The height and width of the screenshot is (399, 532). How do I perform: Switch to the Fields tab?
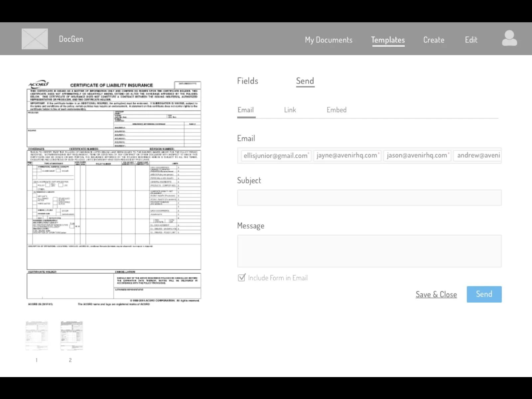[x=247, y=81]
